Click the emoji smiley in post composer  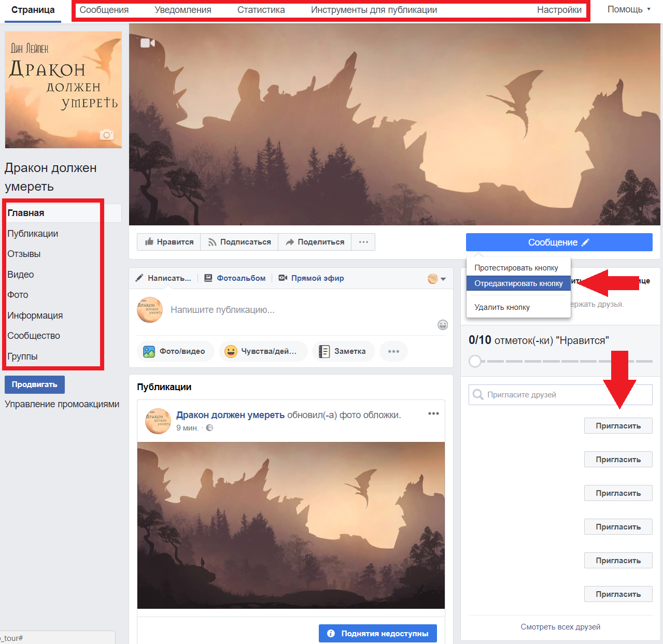click(x=443, y=325)
